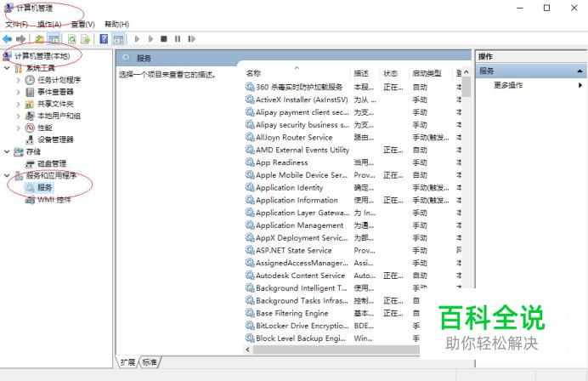Toggle the show/hide console tree icon
This screenshot has height=381, width=588.
point(54,38)
